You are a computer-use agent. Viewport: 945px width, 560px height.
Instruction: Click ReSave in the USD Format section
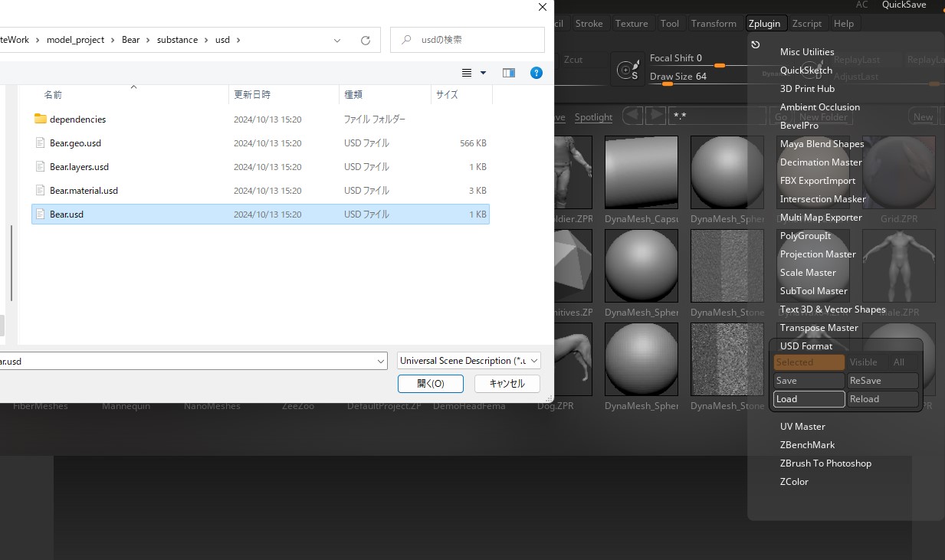pos(882,381)
